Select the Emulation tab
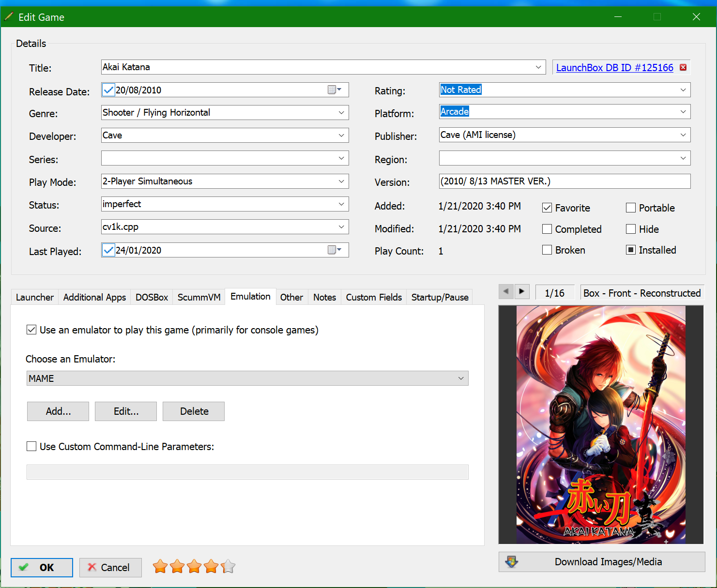This screenshot has width=717, height=588. [x=251, y=296]
